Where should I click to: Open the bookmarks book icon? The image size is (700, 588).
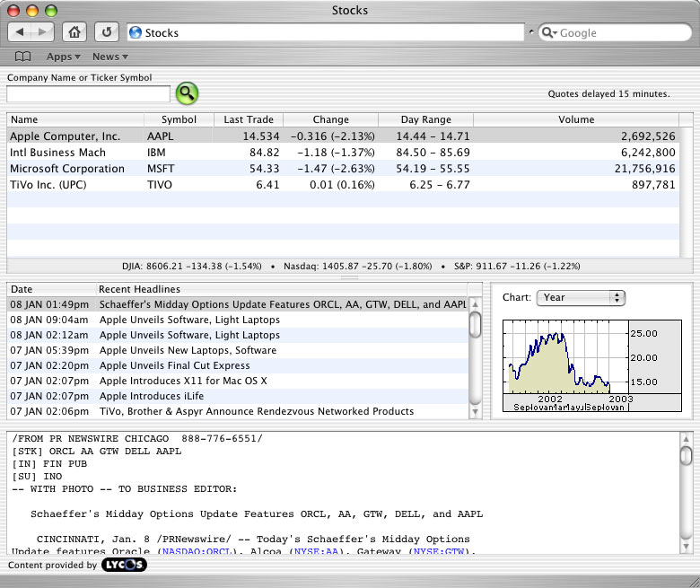point(22,57)
